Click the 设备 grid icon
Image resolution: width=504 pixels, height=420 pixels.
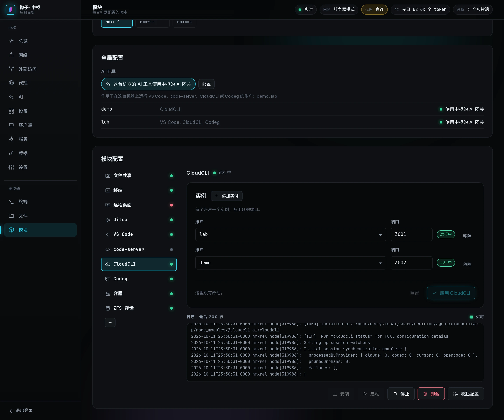pyautogui.click(x=11, y=111)
